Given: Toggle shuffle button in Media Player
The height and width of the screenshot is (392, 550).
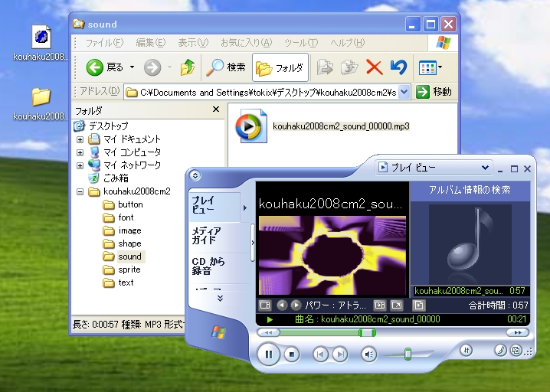Looking at the screenshot, I should (x=467, y=350).
